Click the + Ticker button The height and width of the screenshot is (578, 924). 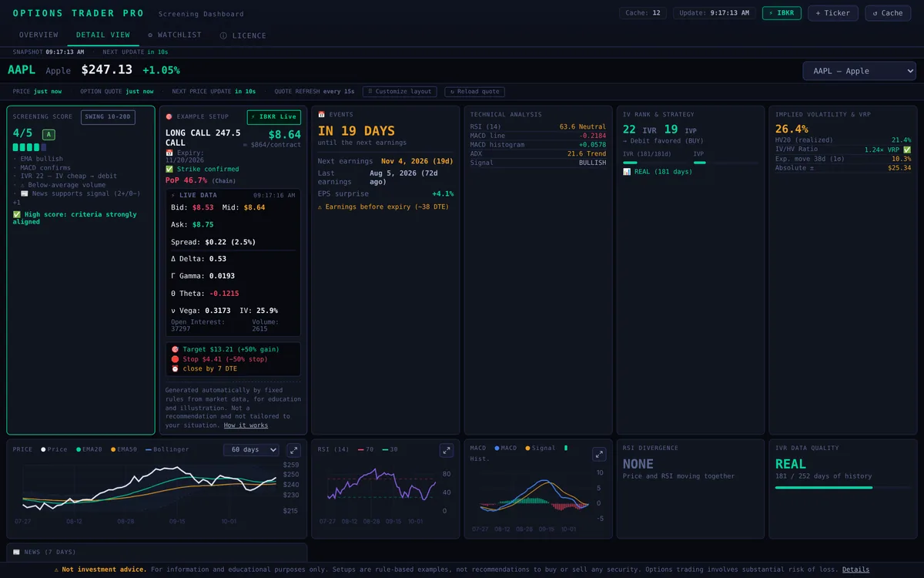[832, 13]
